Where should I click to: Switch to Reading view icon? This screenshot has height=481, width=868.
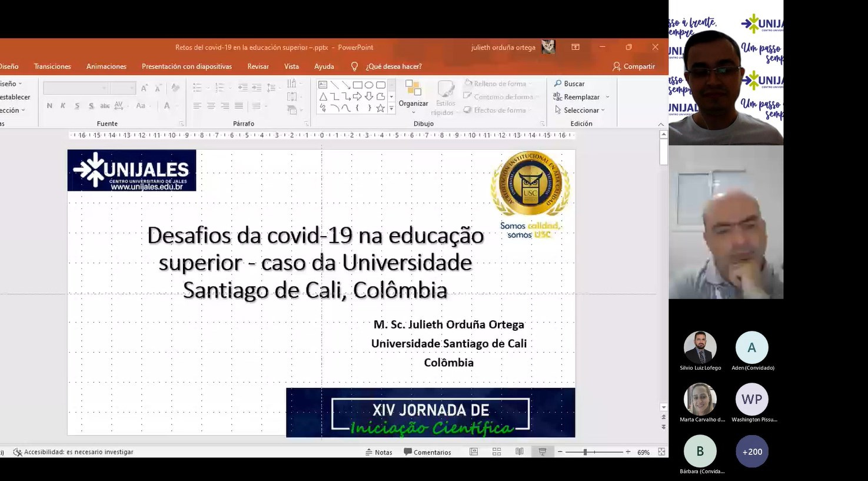click(520, 452)
